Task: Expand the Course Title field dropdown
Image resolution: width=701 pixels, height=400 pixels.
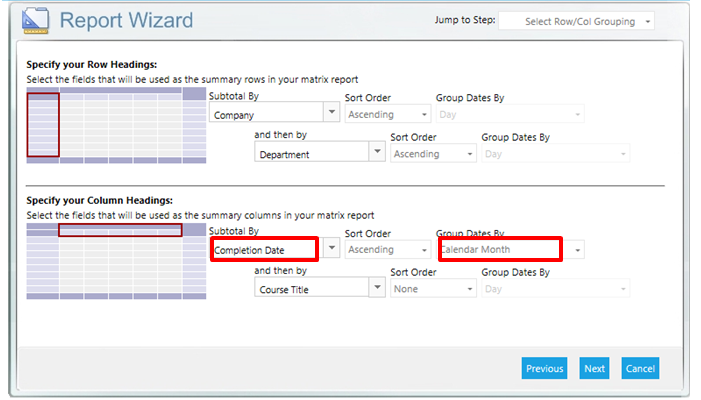Action: coord(320,289)
